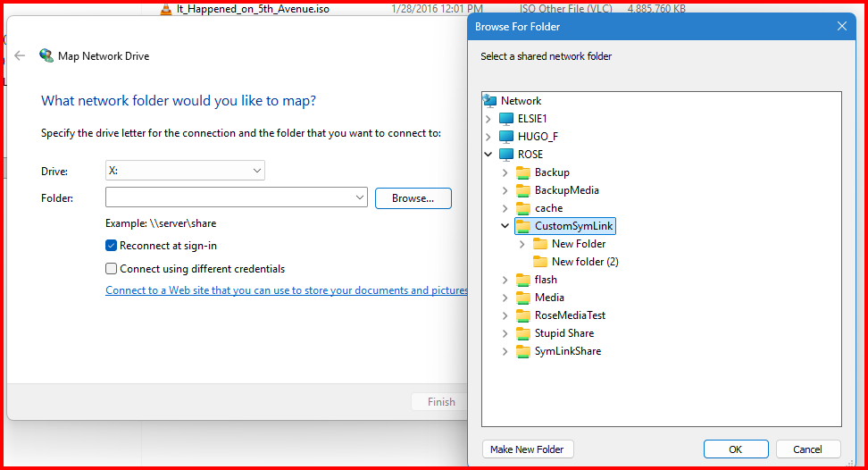Select the highlighted CustomSymLink name
The height and width of the screenshot is (470, 868).
click(x=573, y=226)
